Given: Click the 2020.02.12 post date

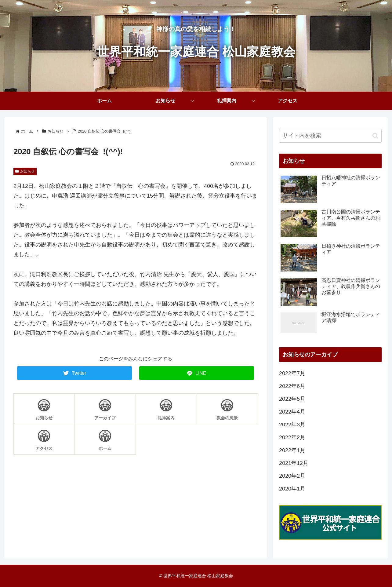Looking at the screenshot, I should [x=245, y=164].
